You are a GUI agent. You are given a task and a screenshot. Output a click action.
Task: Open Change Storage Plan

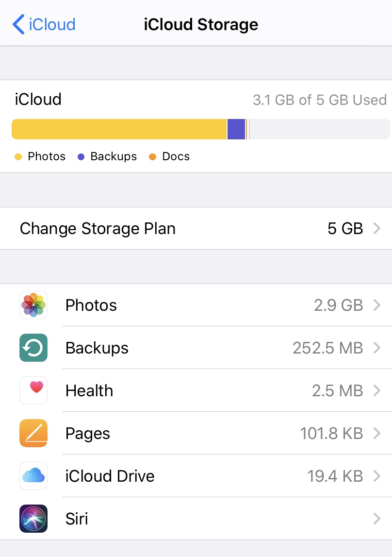click(x=196, y=228)
